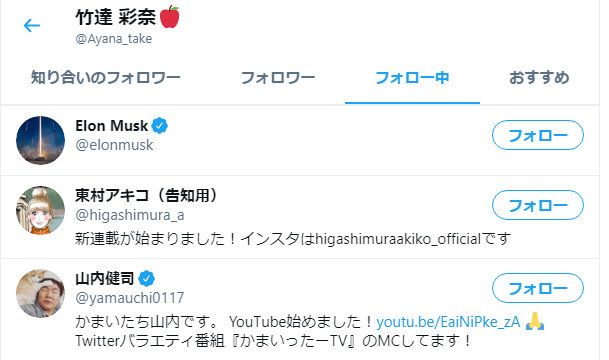Open the youtu.be/EaiNiPke_zA link
The image size is (609, 360).
[x=448, y=322]
